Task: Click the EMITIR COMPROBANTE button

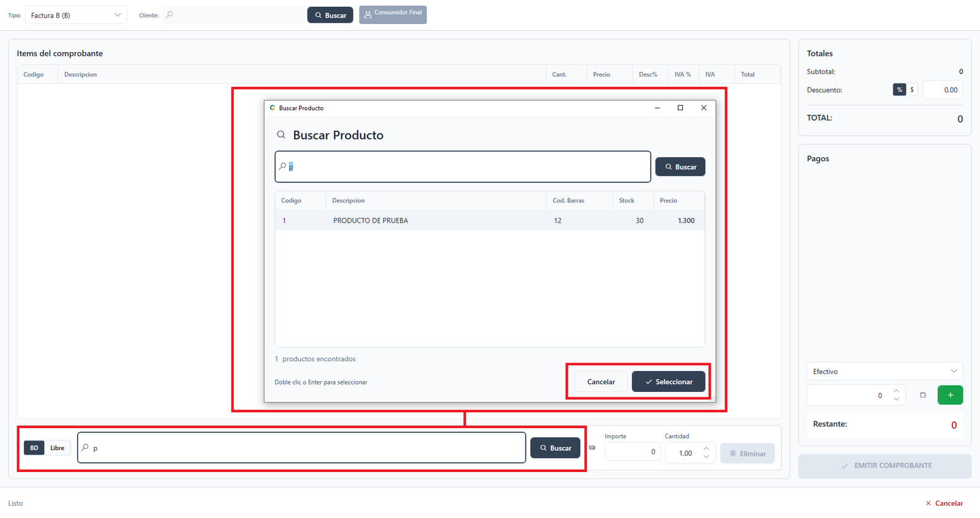Action: 884,465
